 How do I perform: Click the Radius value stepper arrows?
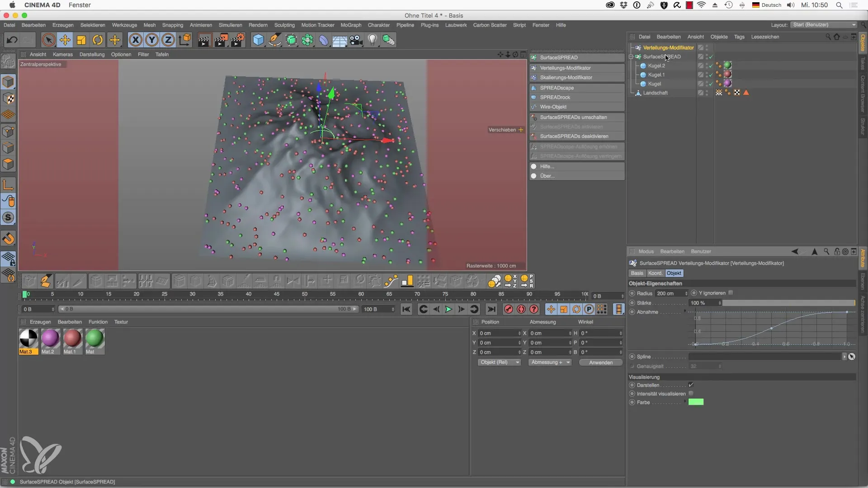coord(686,293)
